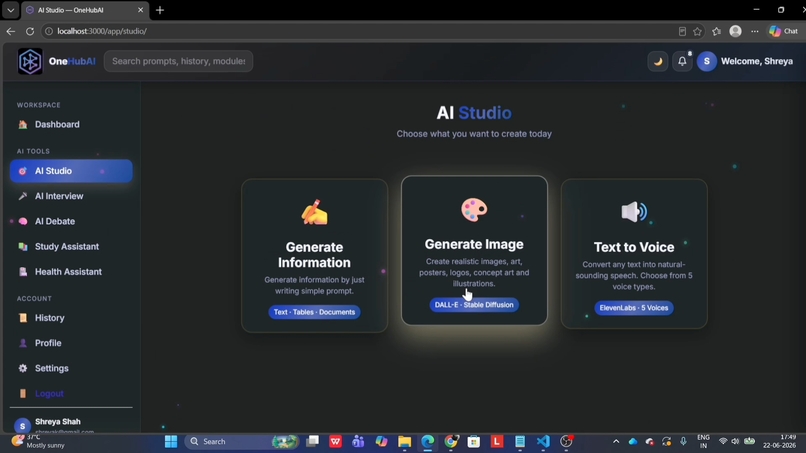Click the Profile person icon
The image size is (806, 453).
pos(23,343)
